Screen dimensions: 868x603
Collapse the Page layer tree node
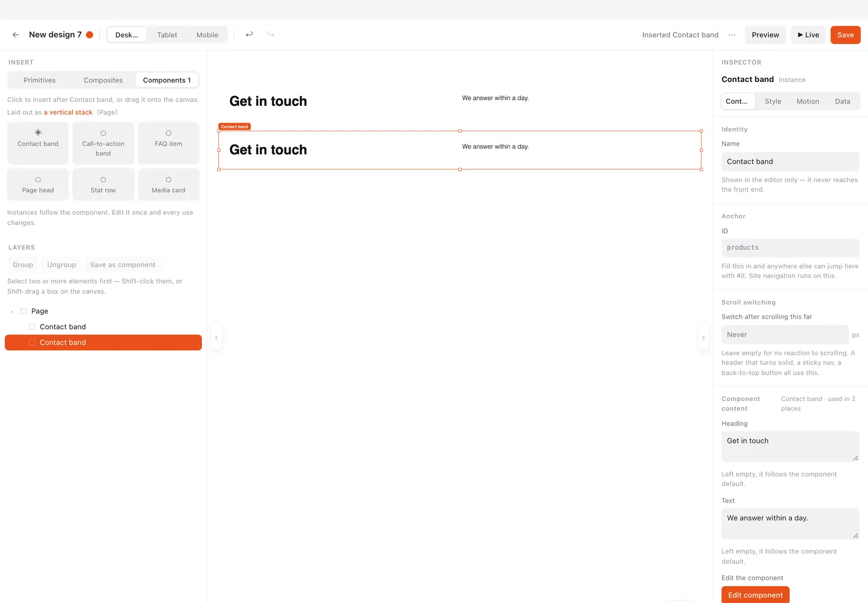click(12, 312)
